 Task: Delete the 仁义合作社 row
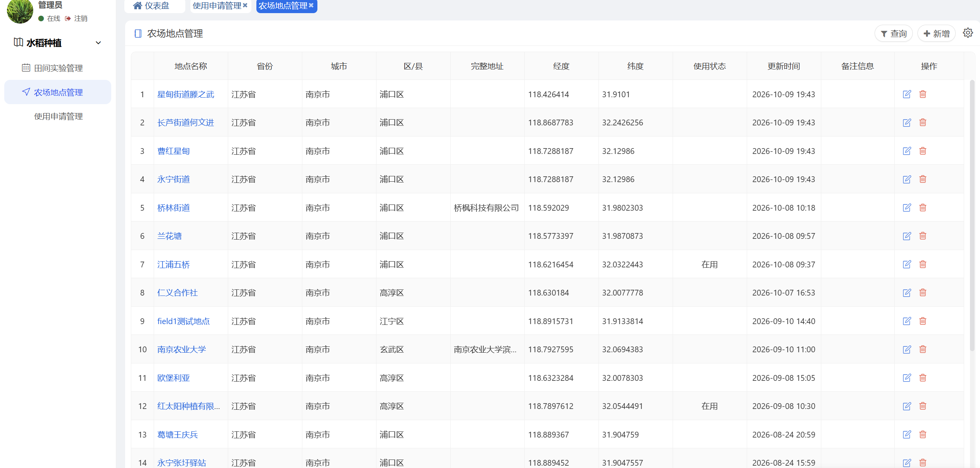click(x=922, y=292)
